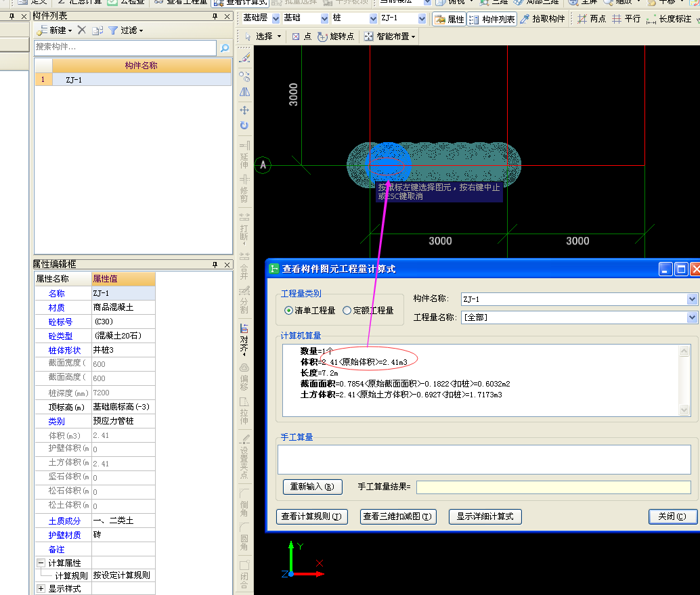Activate the 拾取构件 pick tool
This screenshot has height=595, width=700.
[x=542, y=19]
